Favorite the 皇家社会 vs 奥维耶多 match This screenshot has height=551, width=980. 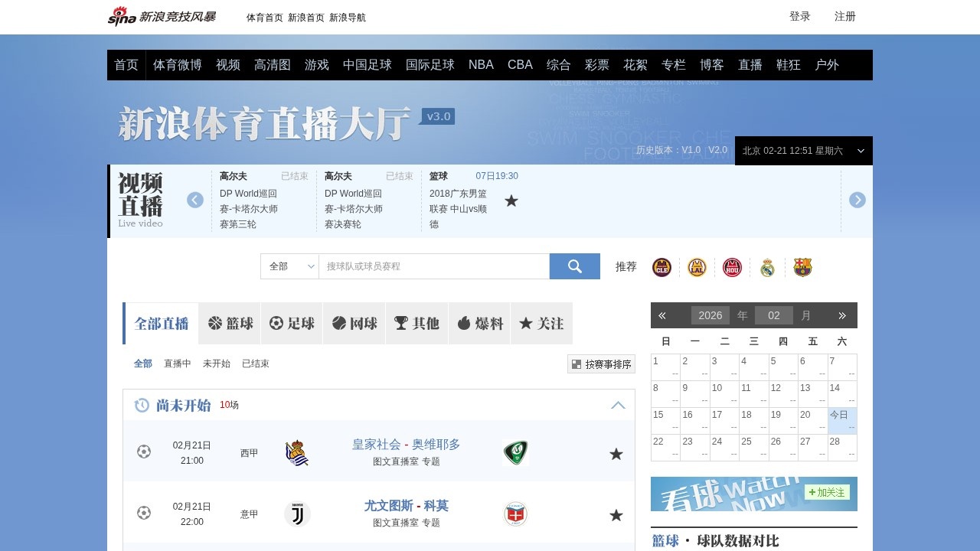coord(616,454)
